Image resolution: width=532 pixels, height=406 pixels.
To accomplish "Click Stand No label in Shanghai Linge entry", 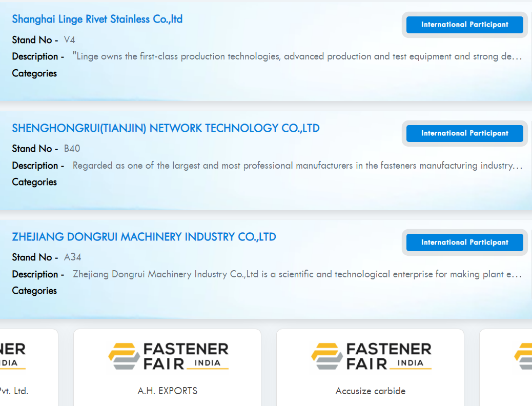I will click(x=35, y=40).
